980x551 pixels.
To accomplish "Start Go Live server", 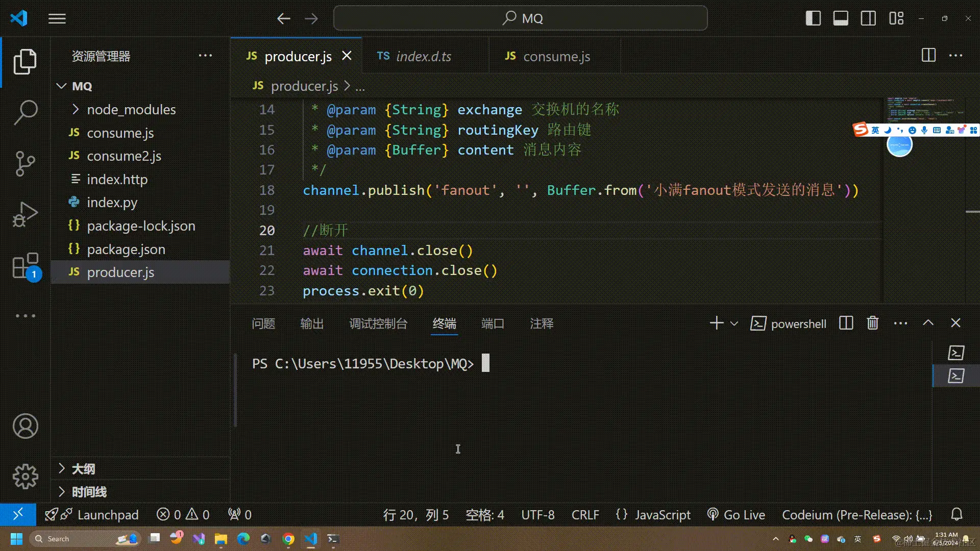I will (736, 515).
